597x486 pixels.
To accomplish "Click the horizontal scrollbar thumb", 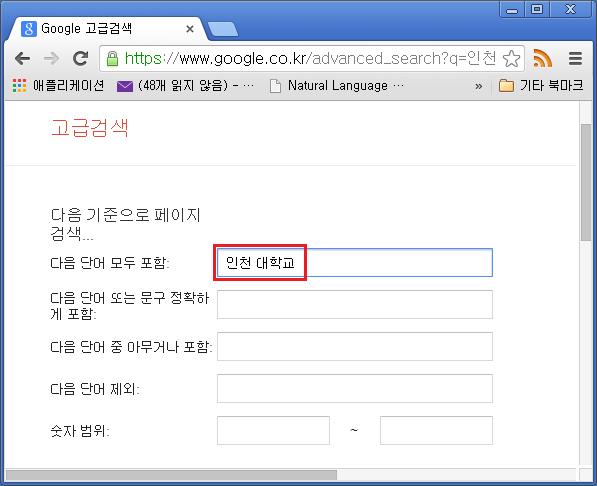I will 171,475.
